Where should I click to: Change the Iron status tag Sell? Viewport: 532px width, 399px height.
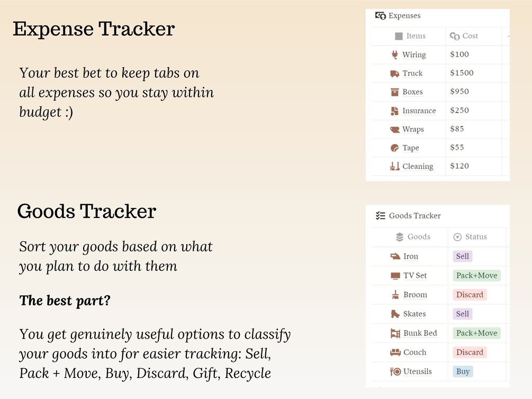click(462, 256)
